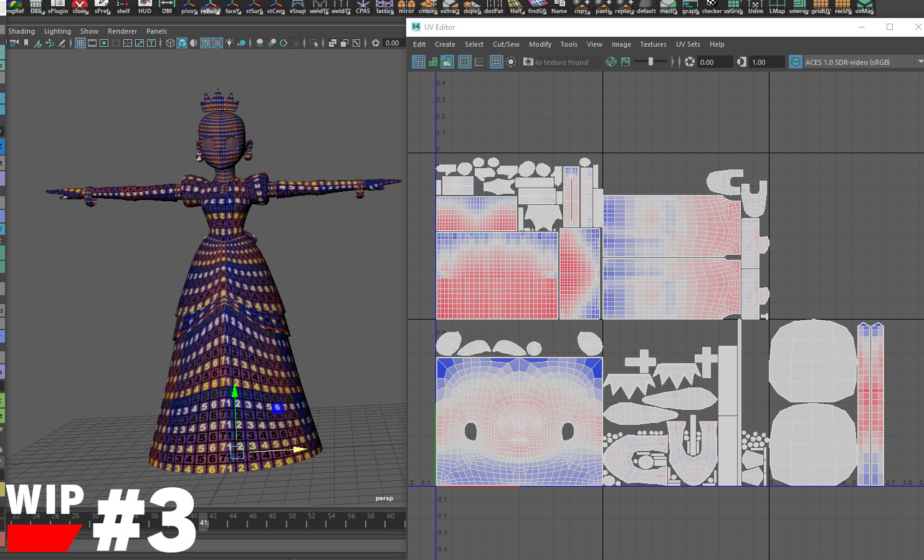924x560 pixels.
Task: Activate the gridUV shelf tool
Action: point(821,9)
